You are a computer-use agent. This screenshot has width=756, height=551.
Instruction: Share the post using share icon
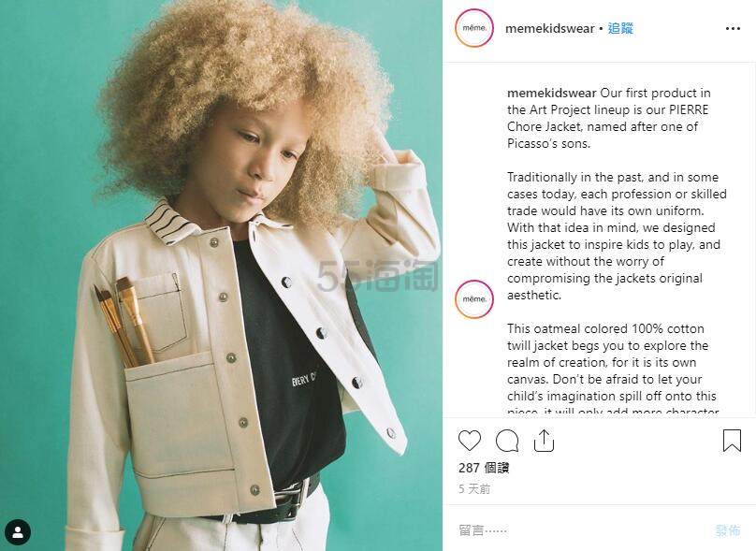point(544,441)
